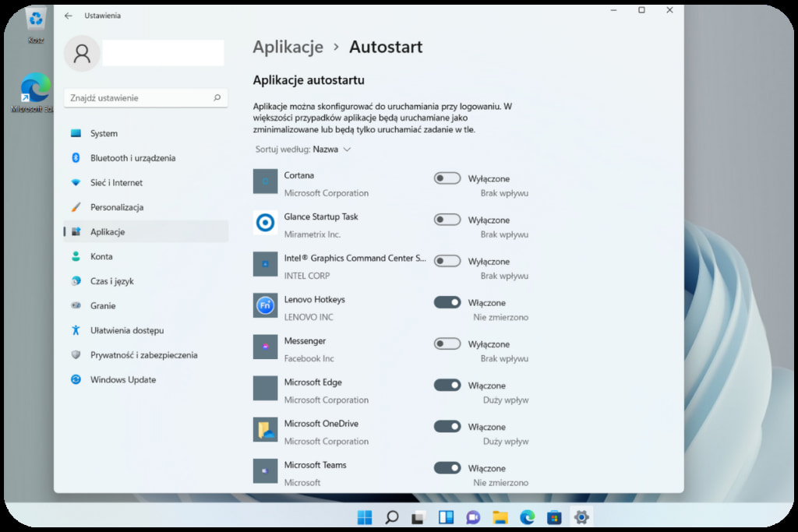Enable Glance Startup Task toggle

click(x=447, y=219)
